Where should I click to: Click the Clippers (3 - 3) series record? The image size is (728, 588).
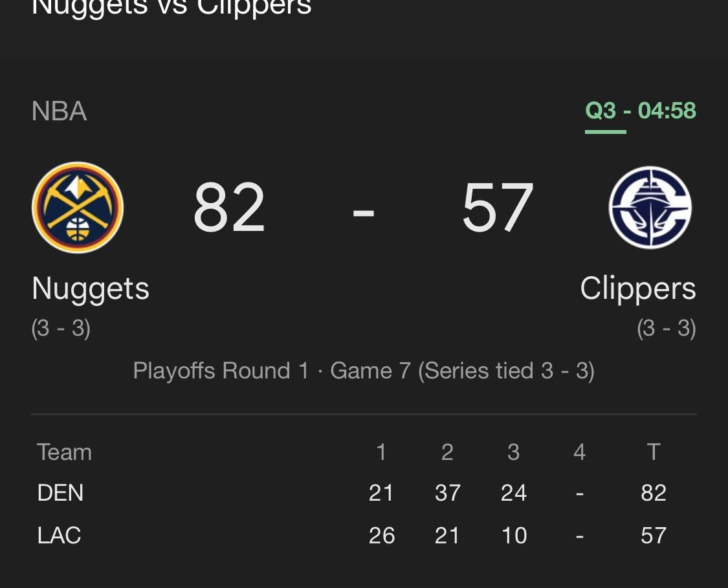[667, 329]
